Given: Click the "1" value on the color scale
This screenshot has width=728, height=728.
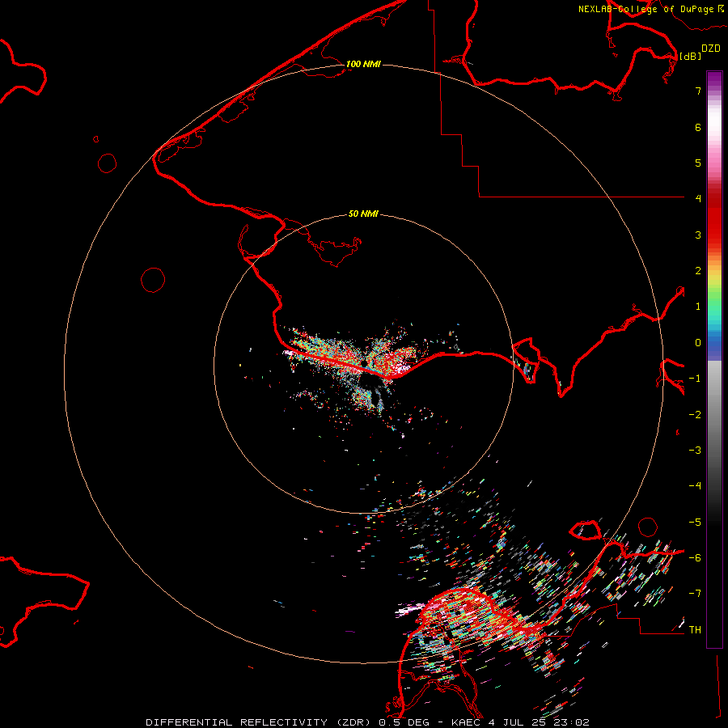Looking at the screenshot, I should [x=698, y=307].
